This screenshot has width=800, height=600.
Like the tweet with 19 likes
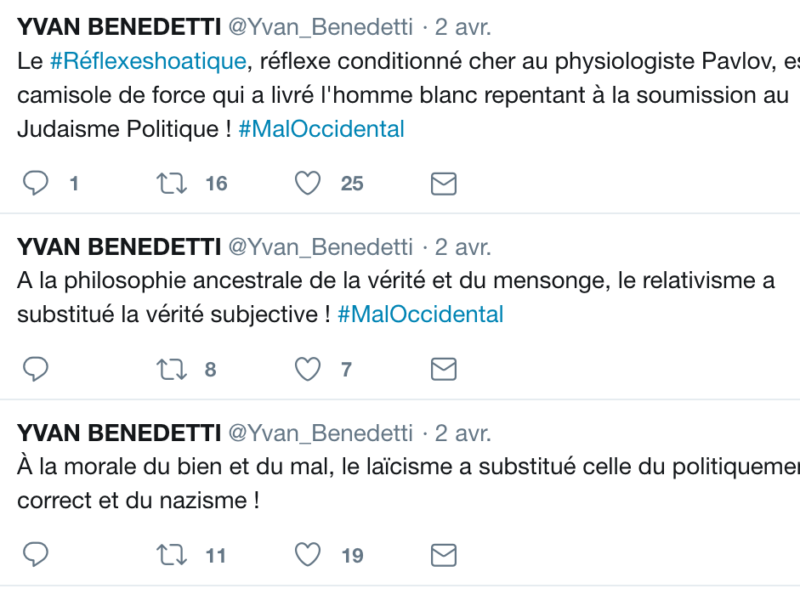[308, 555]
